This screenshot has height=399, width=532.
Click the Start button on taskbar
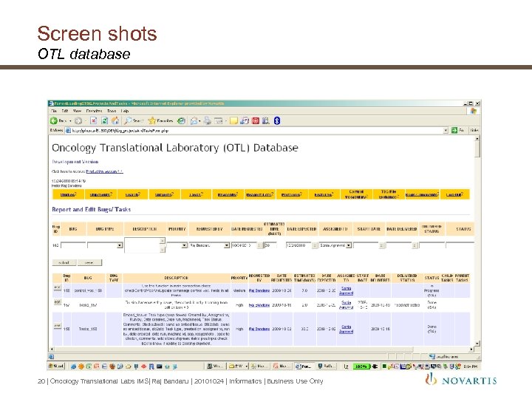pyautogui.click(x=56, y=366)
